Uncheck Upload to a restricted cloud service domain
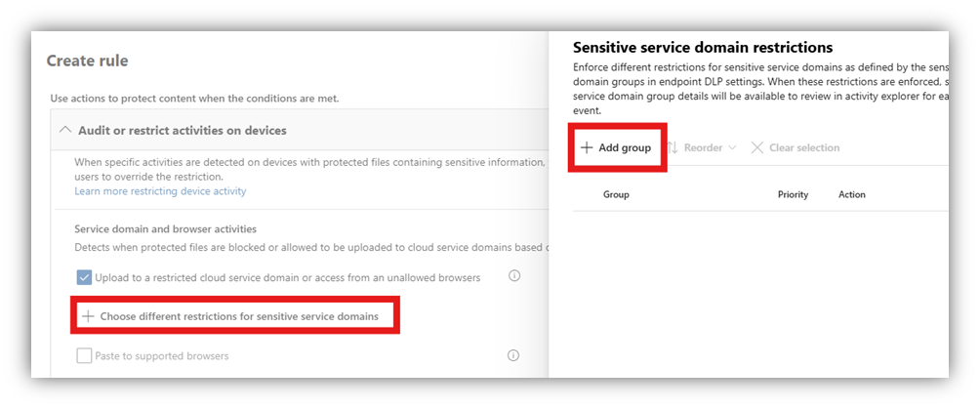 [84, 277]
